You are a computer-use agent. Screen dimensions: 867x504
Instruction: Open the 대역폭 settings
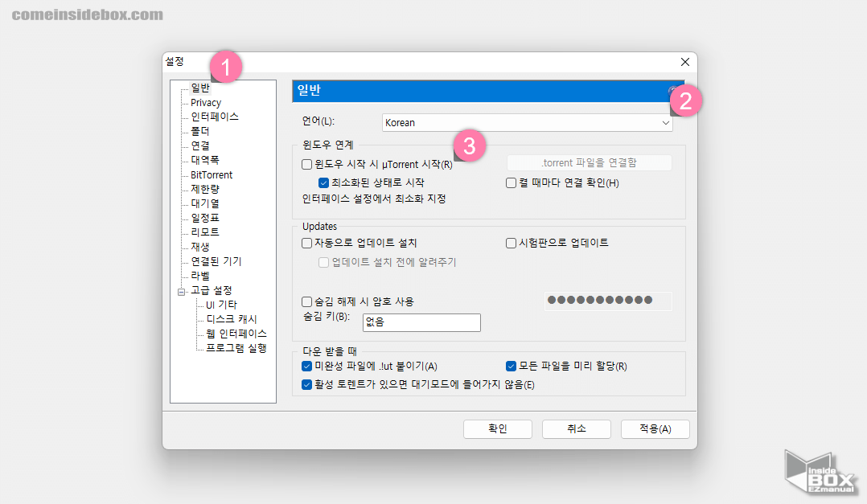click(x=204, y=160)
